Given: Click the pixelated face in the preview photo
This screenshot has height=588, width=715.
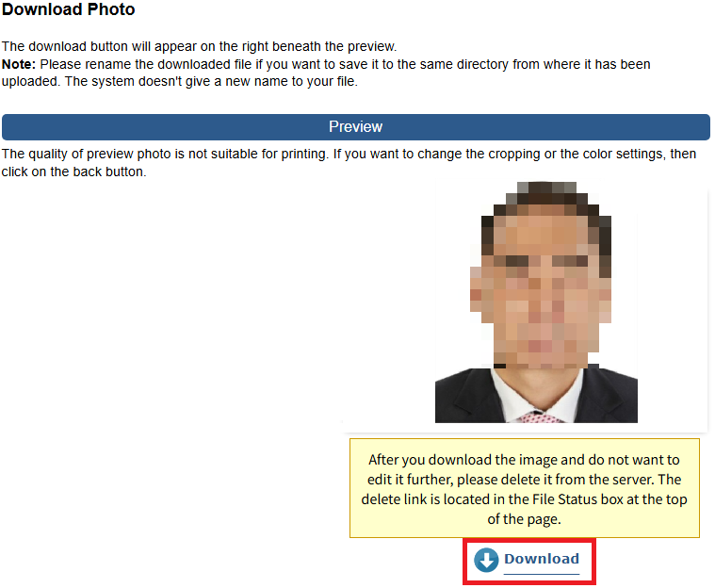Looking at the screenshot, I should click(541, 292).
